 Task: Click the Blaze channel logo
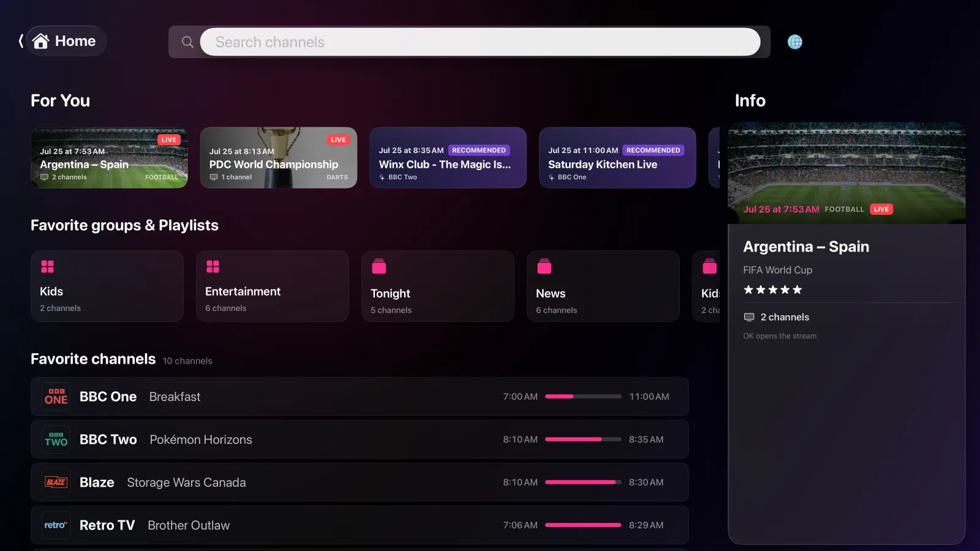(x=56, y=482)
